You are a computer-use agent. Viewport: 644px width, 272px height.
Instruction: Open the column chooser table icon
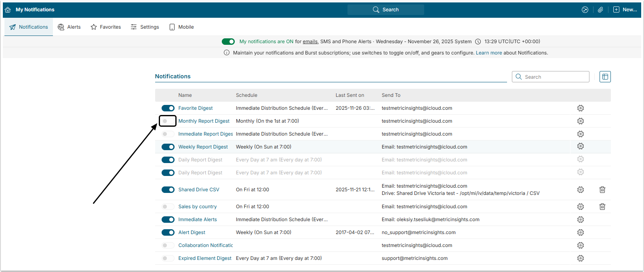pos(605,77)
